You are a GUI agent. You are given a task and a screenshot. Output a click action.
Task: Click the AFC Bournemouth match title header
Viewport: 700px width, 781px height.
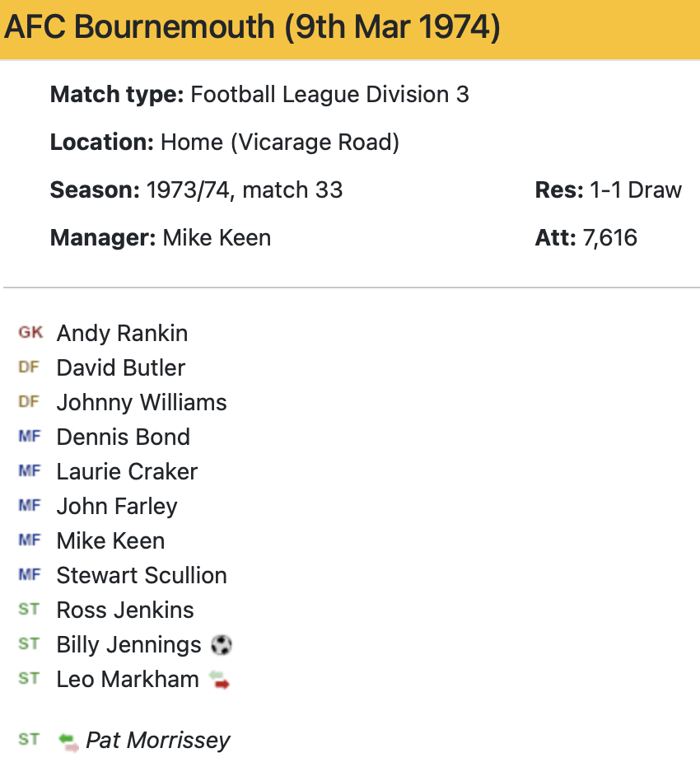point(253,28)
